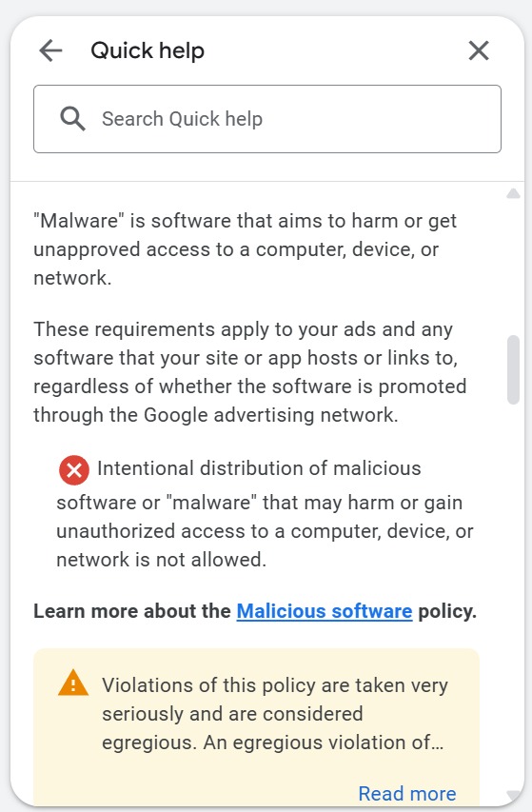
Task: Click the word "policy." after the link
Action: (447, 611)
